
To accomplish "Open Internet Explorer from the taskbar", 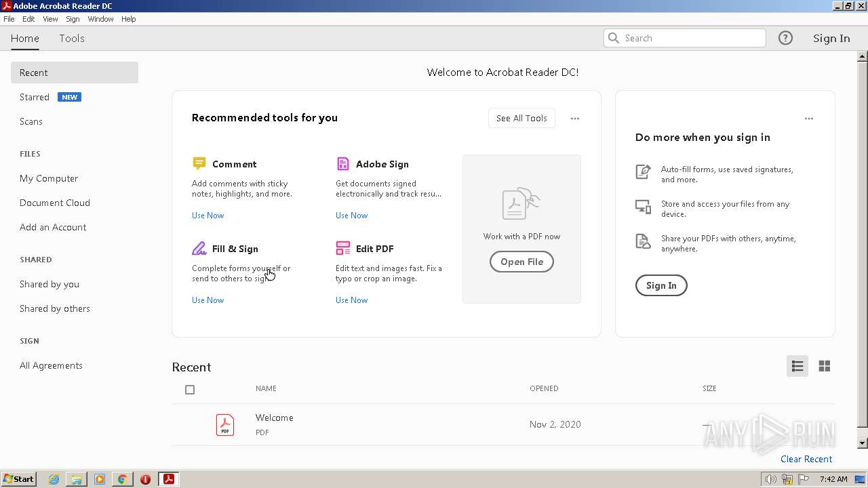I will 54,479.
